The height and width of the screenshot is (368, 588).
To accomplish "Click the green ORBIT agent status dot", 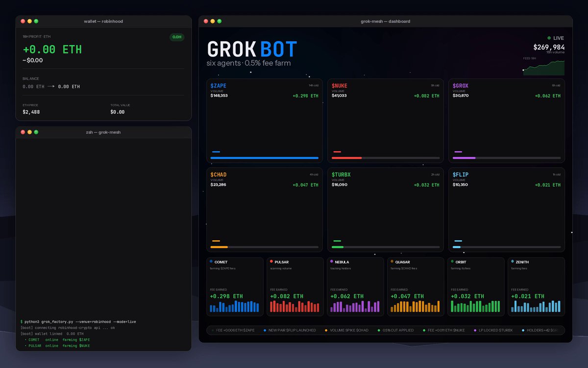I will point(452,262).
